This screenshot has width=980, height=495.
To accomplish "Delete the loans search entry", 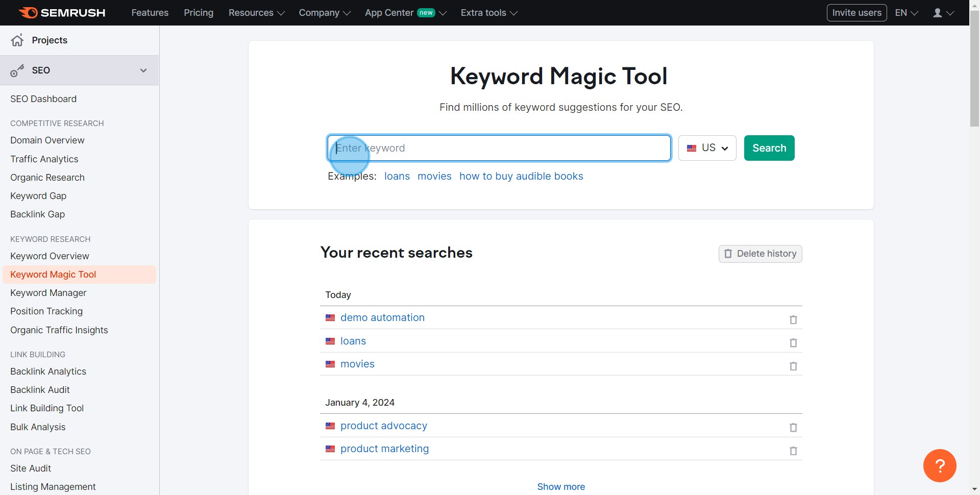I will pyautogui.click(x=793, y=342).
